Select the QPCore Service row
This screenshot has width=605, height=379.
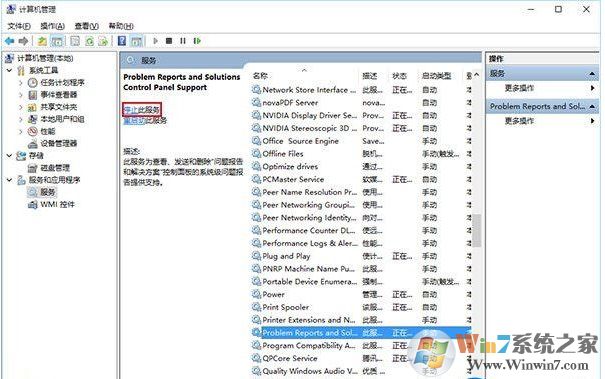pyautogui.click(x=361, y=358)
